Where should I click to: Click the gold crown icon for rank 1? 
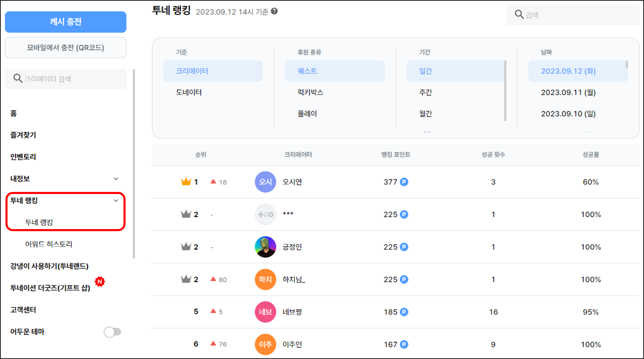(x=186, y=181)
